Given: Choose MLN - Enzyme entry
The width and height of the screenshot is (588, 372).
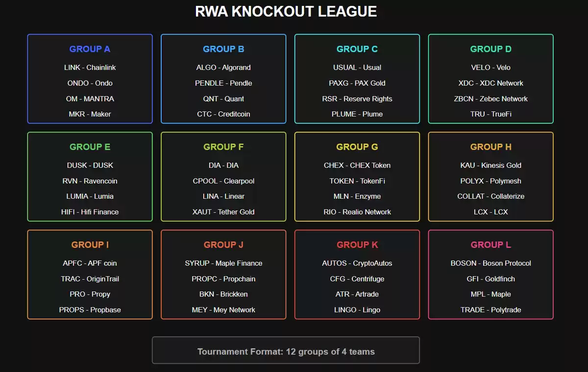Looking at the screenshot, I should pos(357,196).
